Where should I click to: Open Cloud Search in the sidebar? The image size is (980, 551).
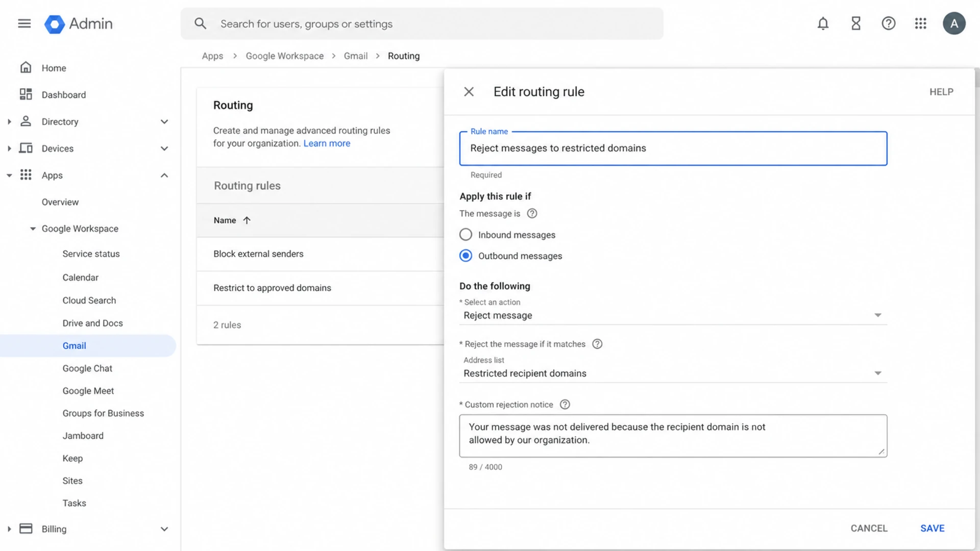pyautogui.click(x=89, y=300)
